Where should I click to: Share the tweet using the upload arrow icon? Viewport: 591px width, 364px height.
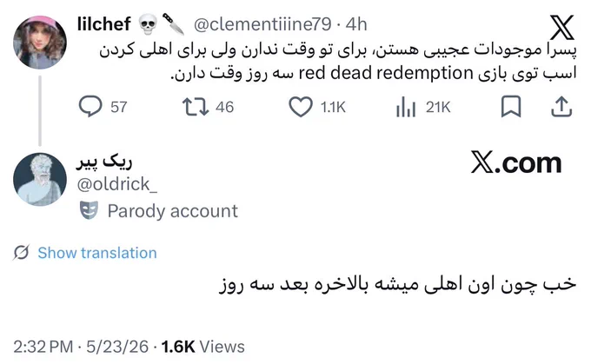(x=561, y=107)
